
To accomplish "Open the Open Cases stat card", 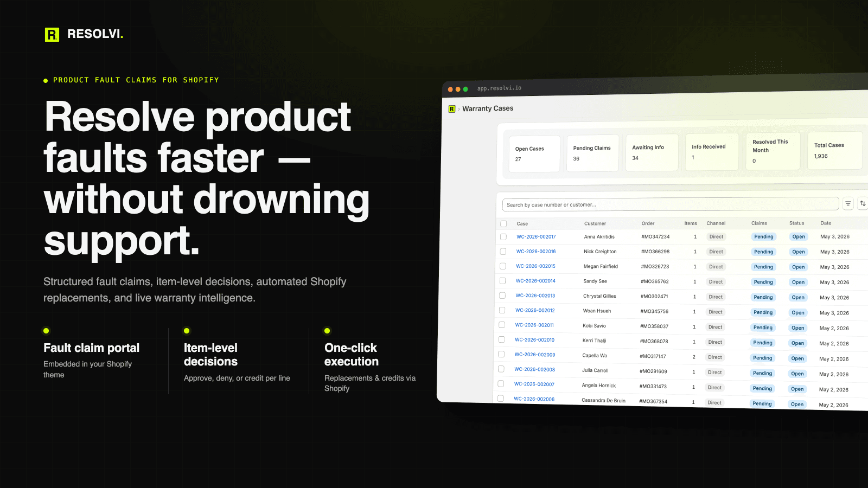I will [x=534, y=154].
